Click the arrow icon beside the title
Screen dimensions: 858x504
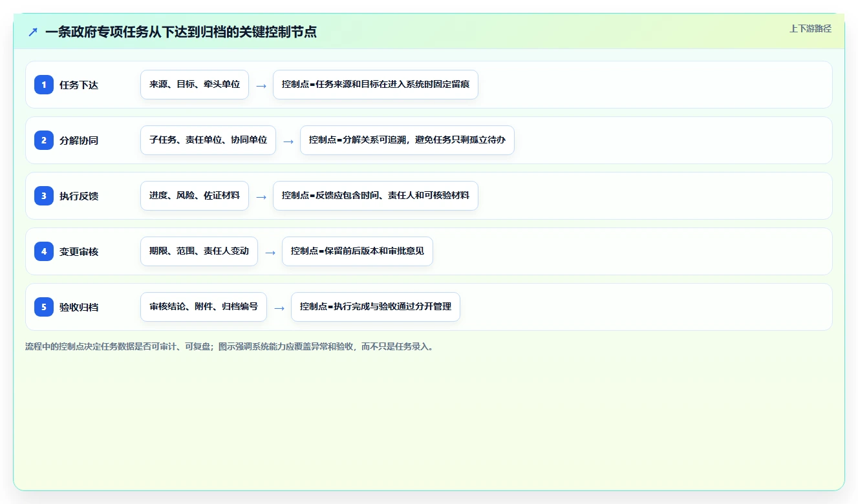coord(33,32)
